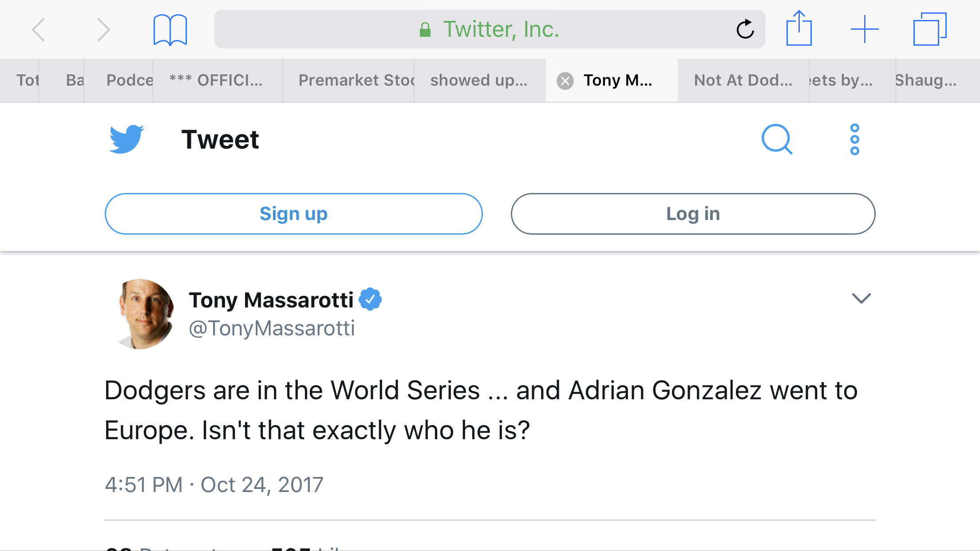Image resolution: width=980 pixels, height=551 pixels.
Task: Switch to the Not At Dod... tab
Action: (x=743, y=80)
